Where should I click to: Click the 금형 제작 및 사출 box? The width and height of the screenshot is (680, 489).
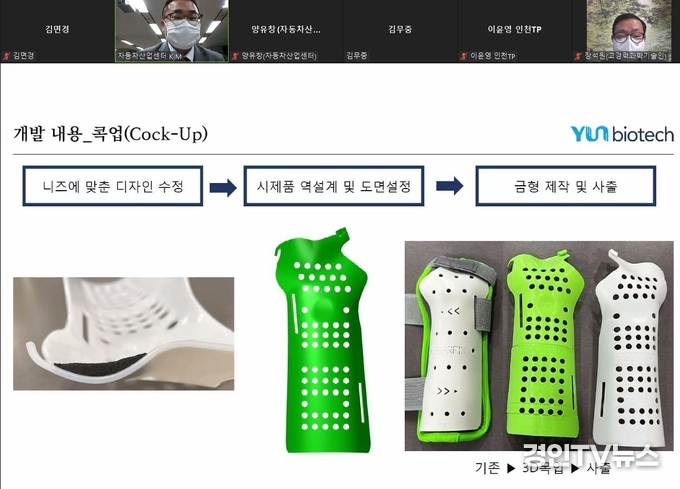(x=566, y=186)
